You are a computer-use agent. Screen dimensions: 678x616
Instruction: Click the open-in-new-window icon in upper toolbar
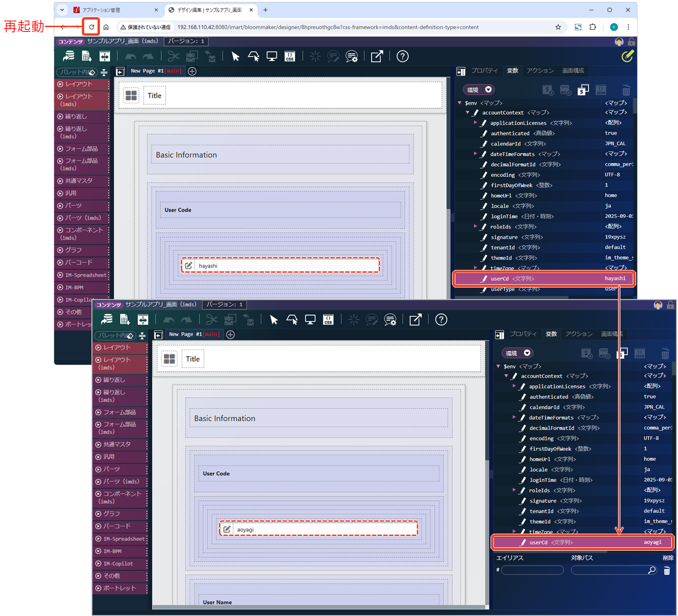click(x=377, y=57)
